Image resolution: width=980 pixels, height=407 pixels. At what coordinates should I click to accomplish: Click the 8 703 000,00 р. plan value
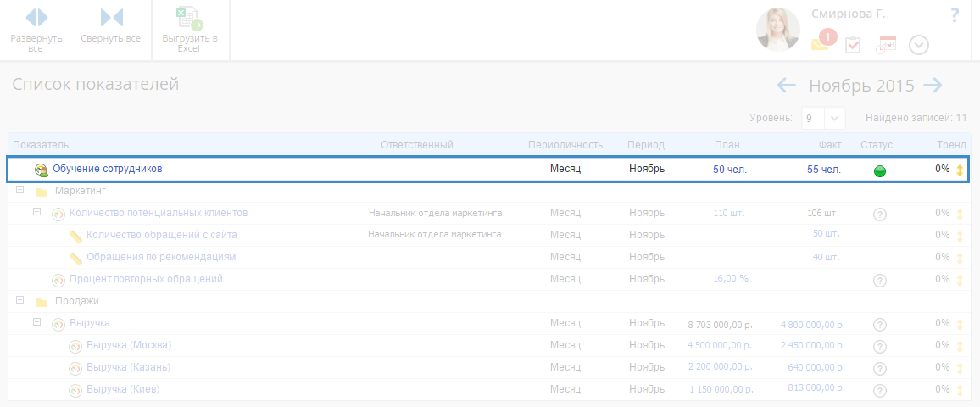click(x=720, y=325)
